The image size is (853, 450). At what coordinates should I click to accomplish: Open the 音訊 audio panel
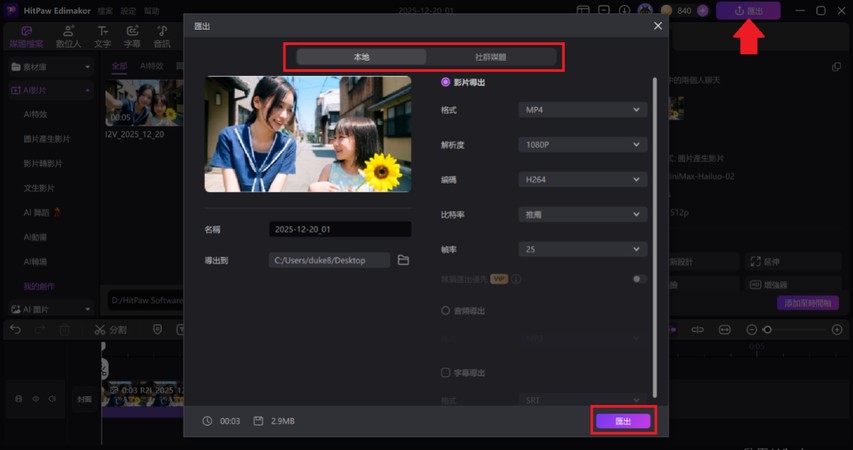point(162,36)
